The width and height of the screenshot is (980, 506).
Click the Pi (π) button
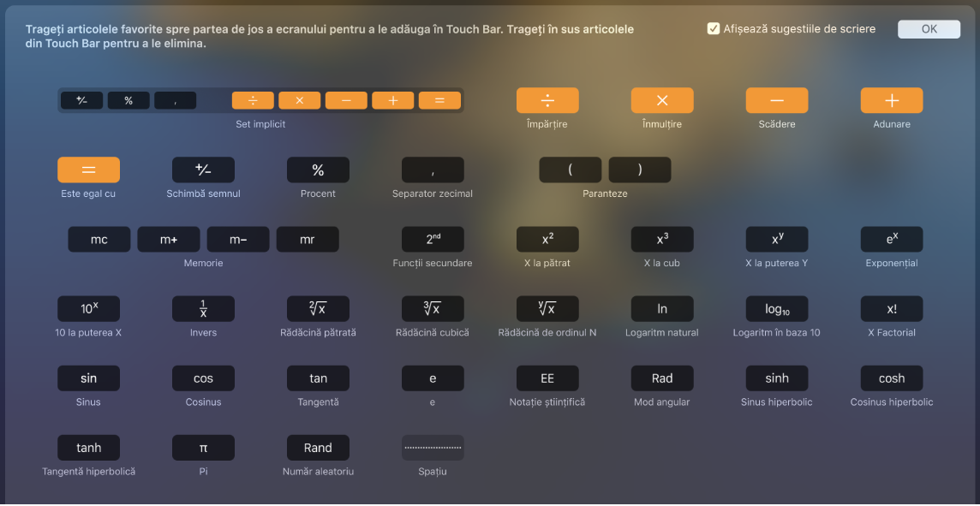[x=203, y=447]
